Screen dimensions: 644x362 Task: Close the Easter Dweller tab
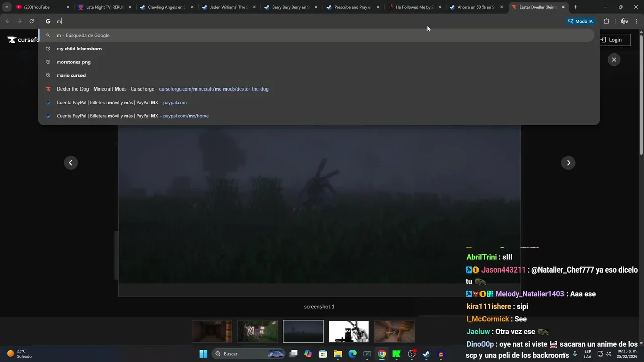click(x=563, y=7)
